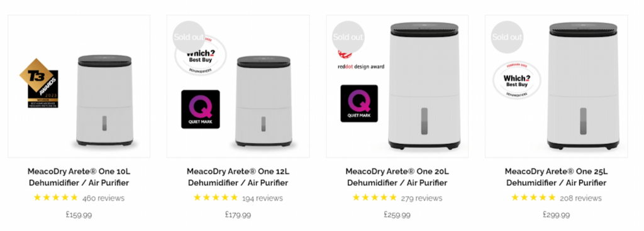The image size is (644, 231).
Task: Open the 25L dehumidifier product image
Action: (x=583, y=86)
